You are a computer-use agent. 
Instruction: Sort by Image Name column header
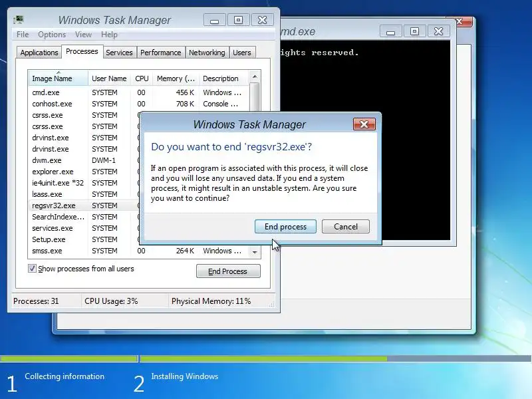[58, 78]
